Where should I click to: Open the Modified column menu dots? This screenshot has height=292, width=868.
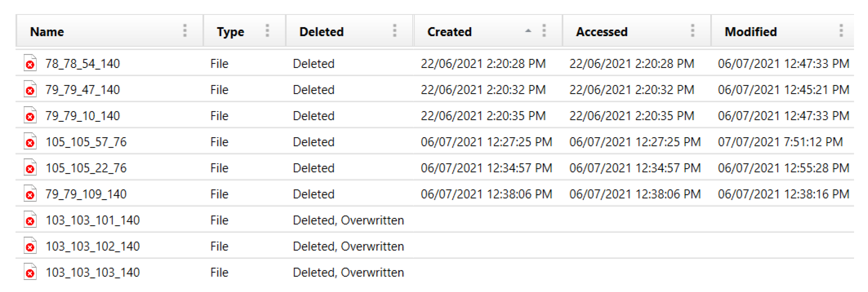841,31
